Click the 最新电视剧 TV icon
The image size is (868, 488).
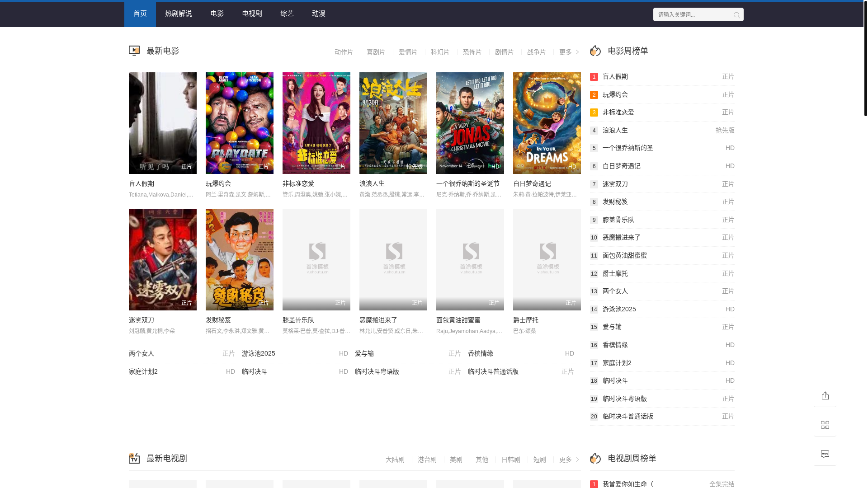point(134,458)
